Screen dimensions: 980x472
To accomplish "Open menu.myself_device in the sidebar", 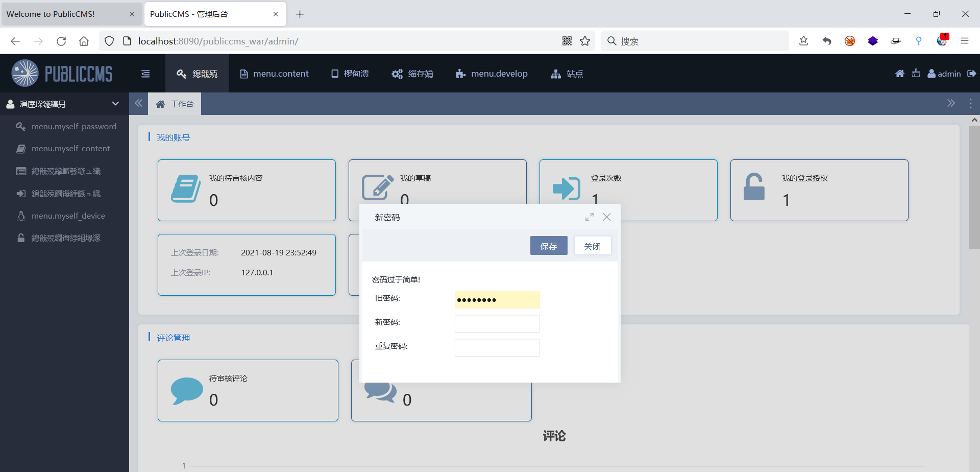I will tap(68, 216).
